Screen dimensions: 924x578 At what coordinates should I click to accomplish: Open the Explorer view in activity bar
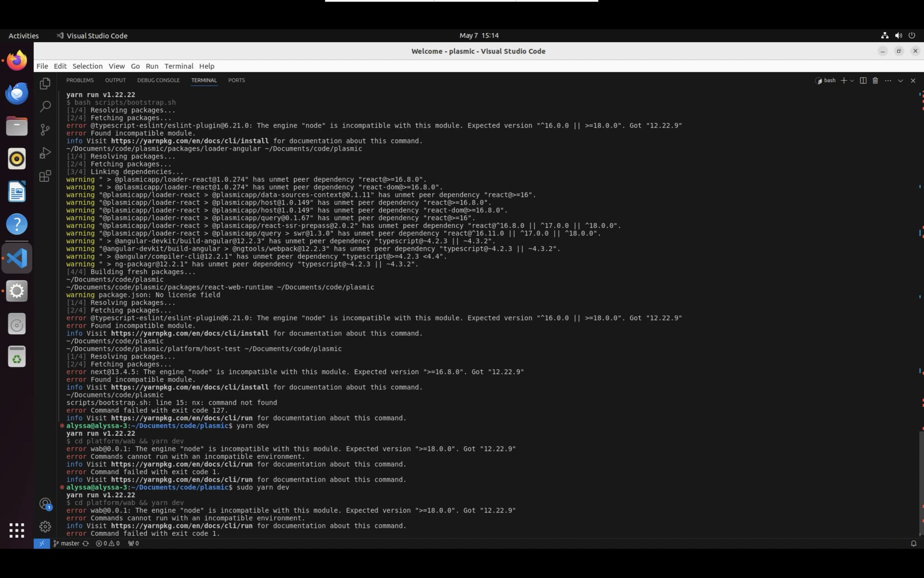point(45,84)
